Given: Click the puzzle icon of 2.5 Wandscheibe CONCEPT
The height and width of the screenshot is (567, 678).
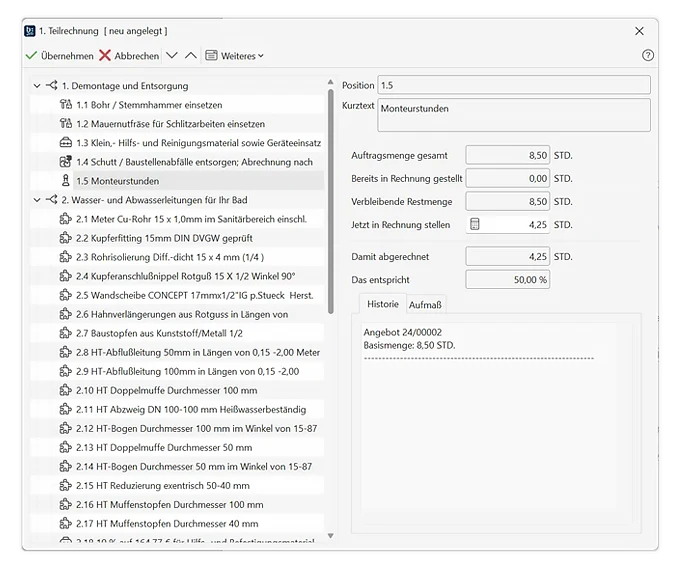Looking at the screenshot, I should tap(65, 295).
